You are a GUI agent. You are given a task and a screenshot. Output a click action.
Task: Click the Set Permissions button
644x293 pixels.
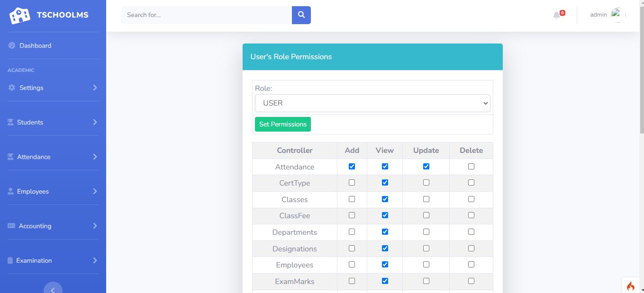click(283, 124)
